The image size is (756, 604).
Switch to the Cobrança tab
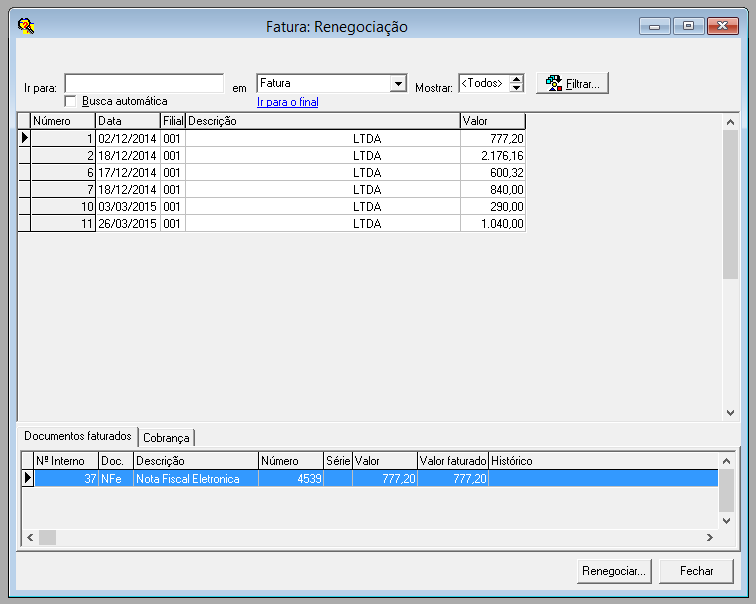pyautogui.click(x=167, y=437)
